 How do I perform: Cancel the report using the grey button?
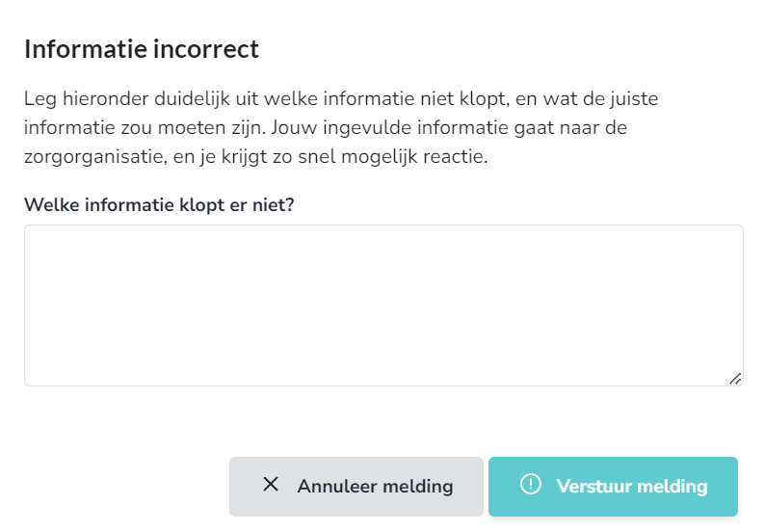(x=356, y=487)
